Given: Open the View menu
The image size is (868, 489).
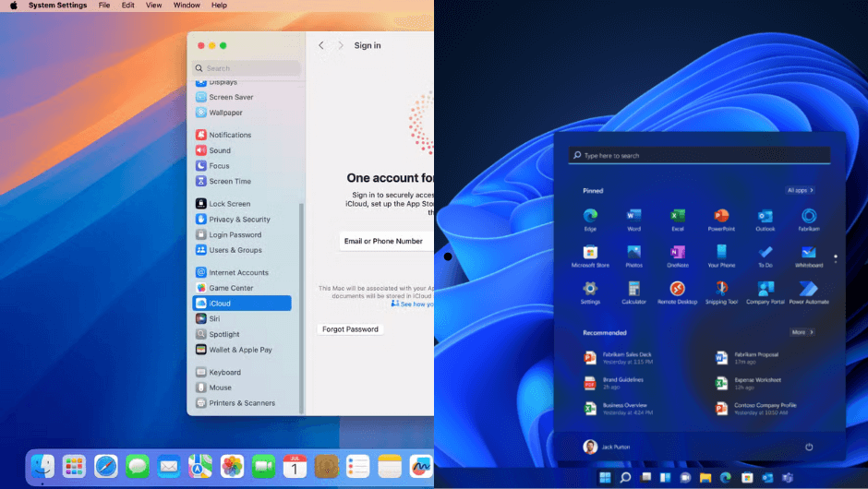Looking at the screenshot, I should 154,5.
